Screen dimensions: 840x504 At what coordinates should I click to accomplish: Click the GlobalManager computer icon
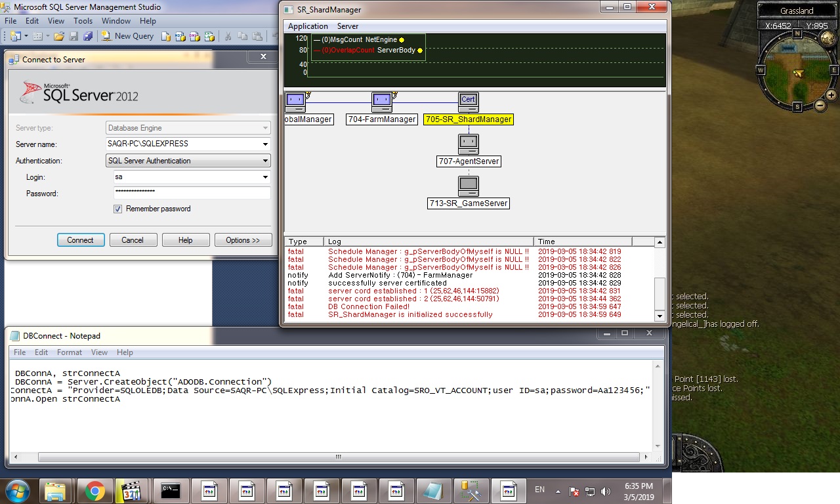pos(296,102)
